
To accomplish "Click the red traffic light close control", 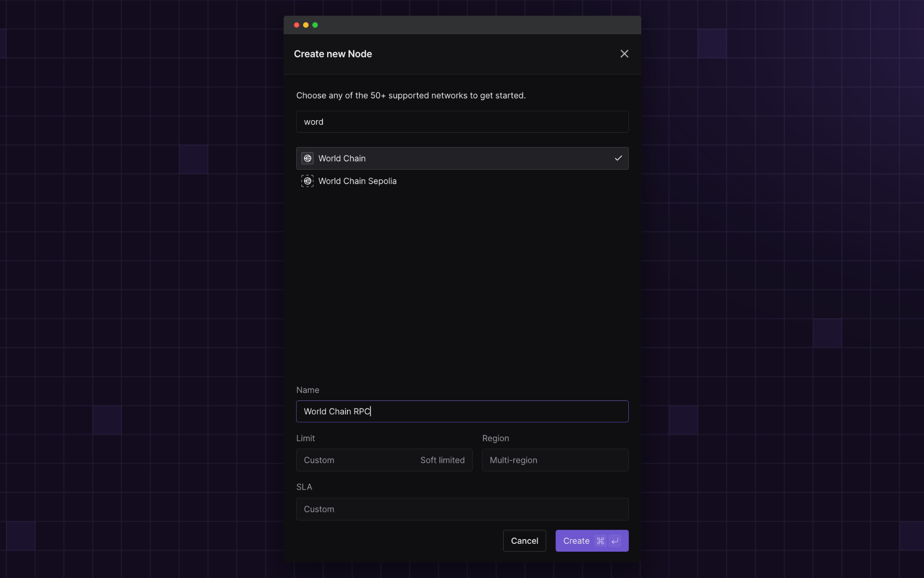I will point(296,25).
